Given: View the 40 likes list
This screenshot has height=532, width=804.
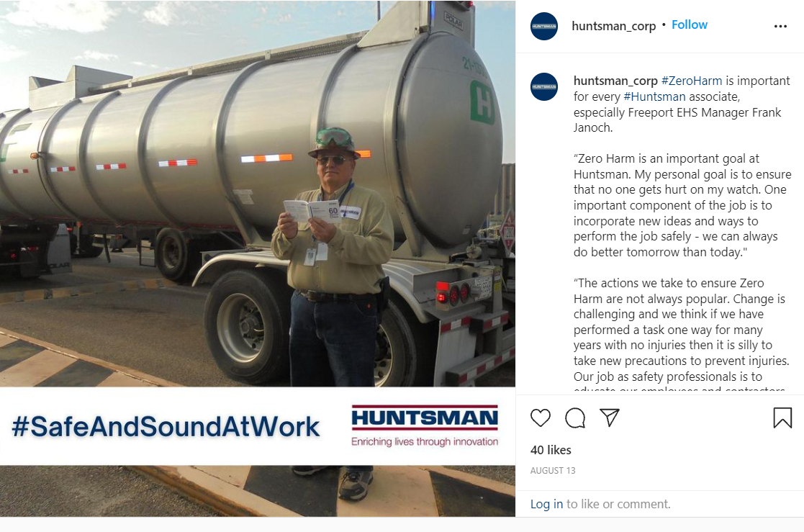Looking at the screenshot, I should [551, 450].
